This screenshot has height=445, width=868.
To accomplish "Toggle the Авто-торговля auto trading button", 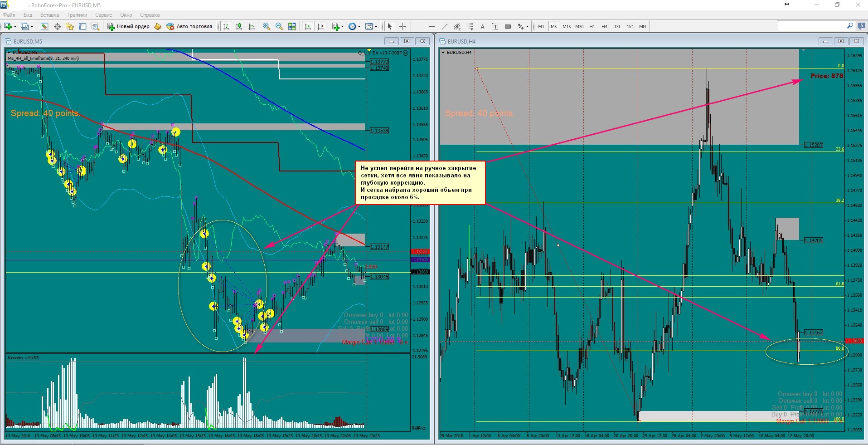I will 189,26.
